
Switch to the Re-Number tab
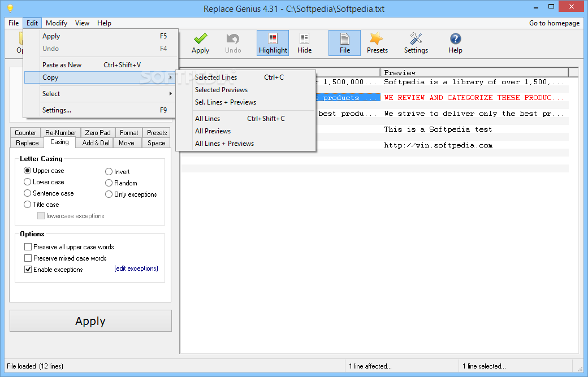pos(60,133)
